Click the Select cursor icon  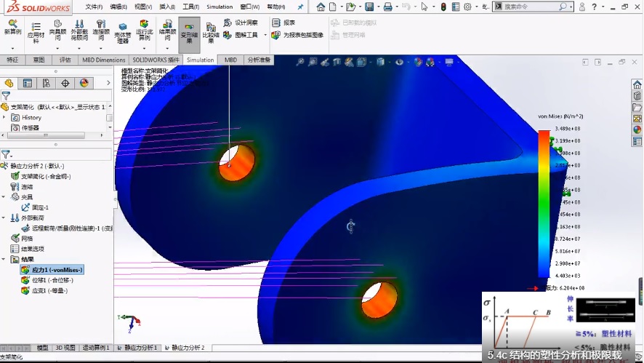[x=424, y=7]
